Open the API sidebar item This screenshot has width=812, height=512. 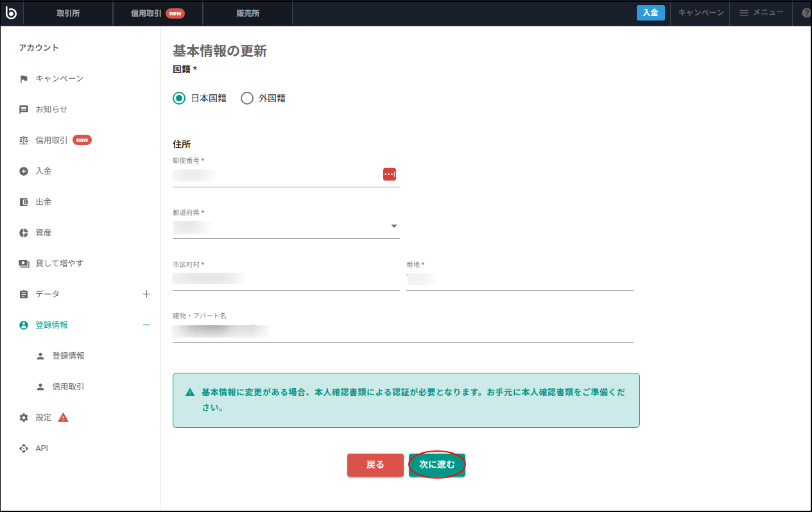pyautogui.click(x=42, y=448)
